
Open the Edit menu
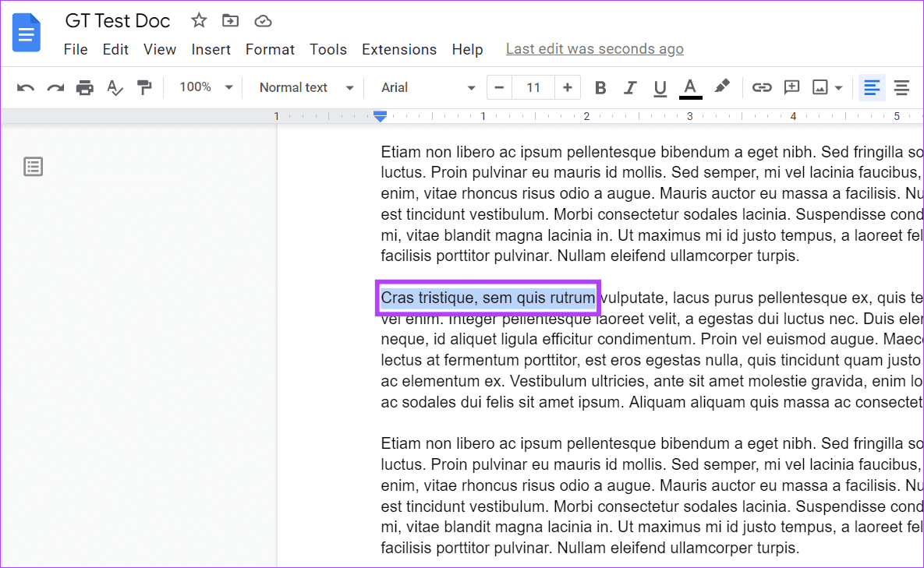(x=115, y=49)
